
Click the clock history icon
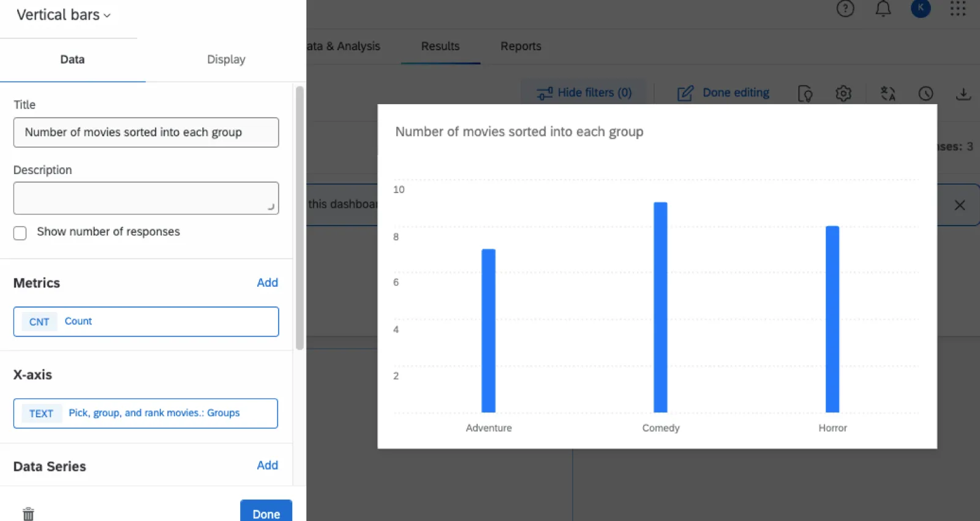(x=925, y=93)
